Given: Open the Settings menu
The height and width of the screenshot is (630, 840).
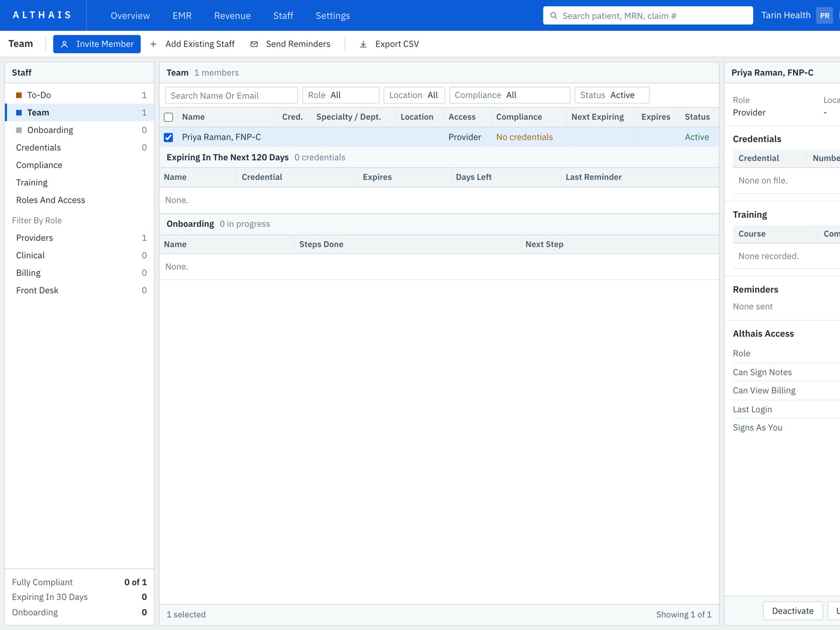Looking at the screenshot, I should [333, 16].
